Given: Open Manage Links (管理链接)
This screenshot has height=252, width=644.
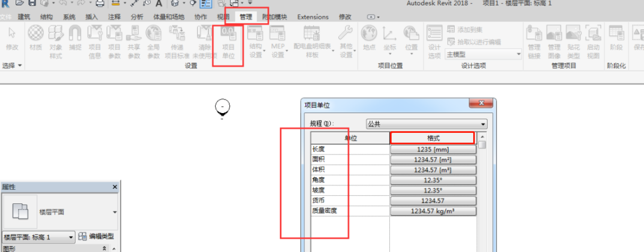Looking at the screenshot, I should 534,42.
